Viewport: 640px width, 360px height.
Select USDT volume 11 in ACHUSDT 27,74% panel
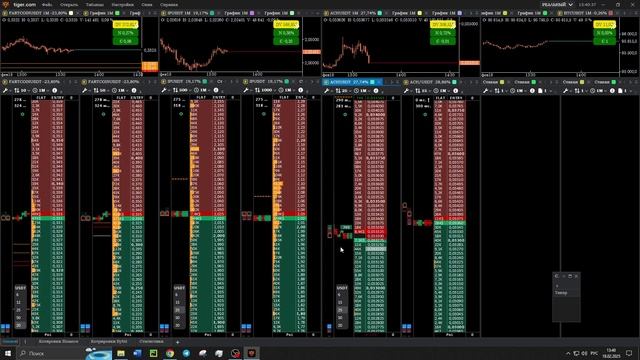click(x=341, y=302)
